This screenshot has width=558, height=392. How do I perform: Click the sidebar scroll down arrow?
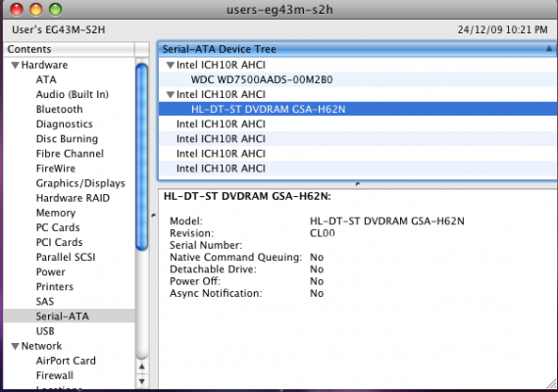pyautogui.click(x=142, y=381)
